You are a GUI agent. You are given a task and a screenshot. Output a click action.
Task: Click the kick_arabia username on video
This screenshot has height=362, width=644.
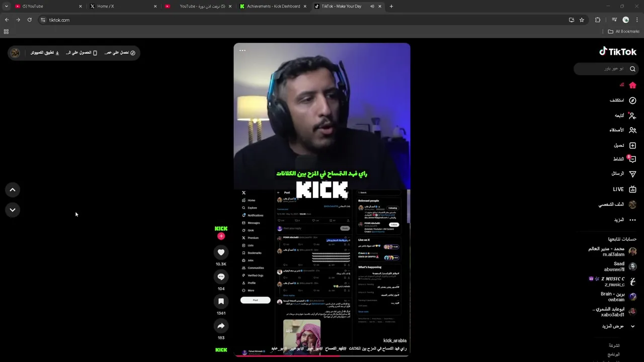394,340
